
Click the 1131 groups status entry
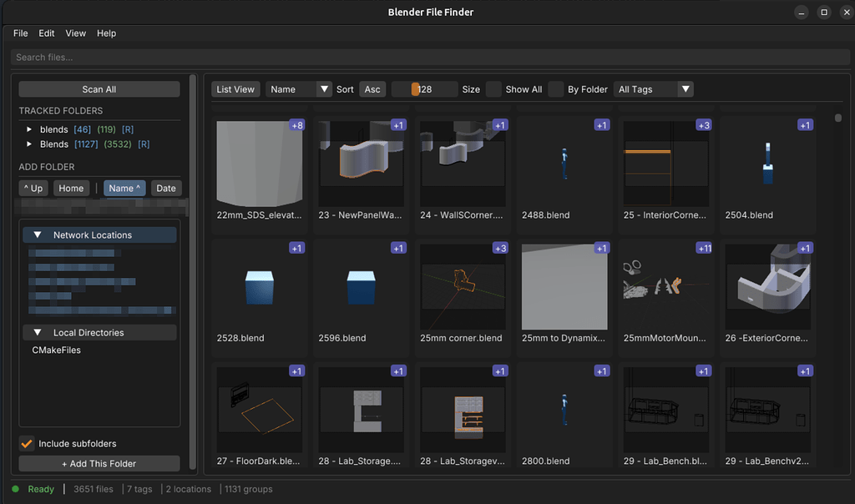[248, 489]
